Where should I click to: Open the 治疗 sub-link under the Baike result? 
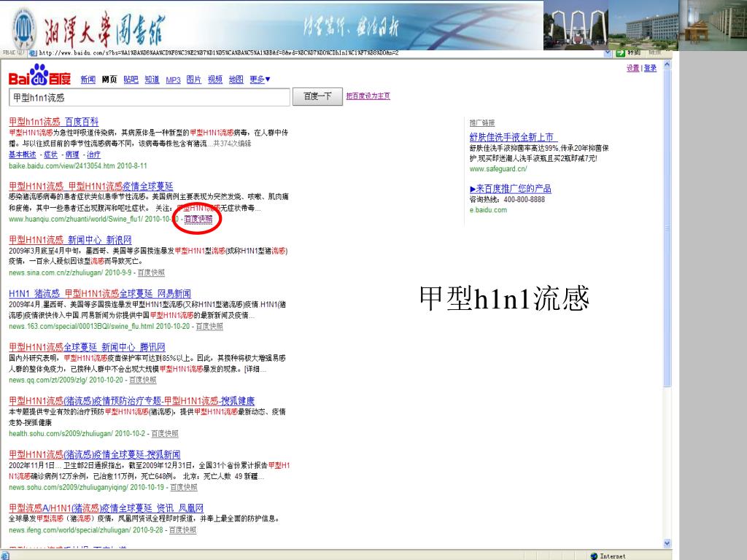pos(94,155)
